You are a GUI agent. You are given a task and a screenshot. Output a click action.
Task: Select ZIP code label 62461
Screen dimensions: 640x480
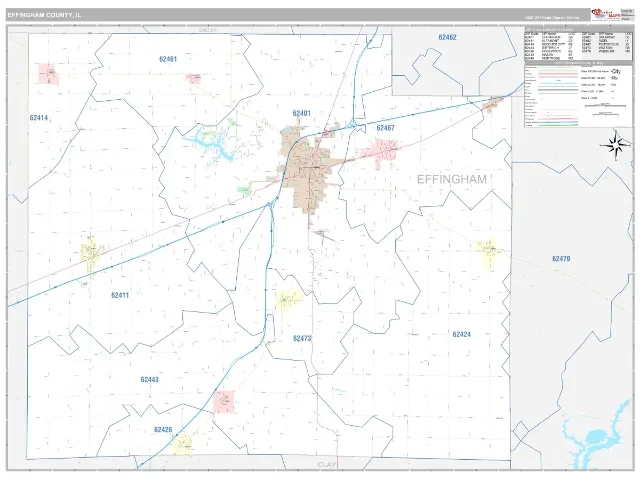point(168,59)
